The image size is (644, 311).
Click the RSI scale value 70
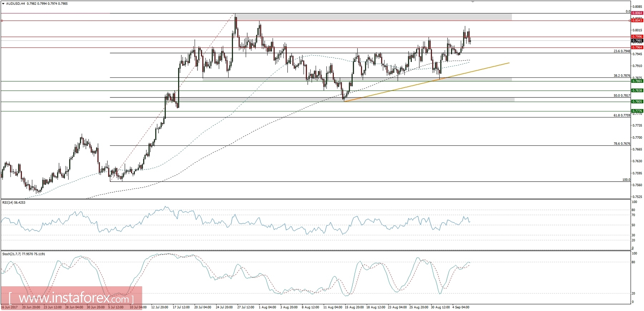point(633,215)
